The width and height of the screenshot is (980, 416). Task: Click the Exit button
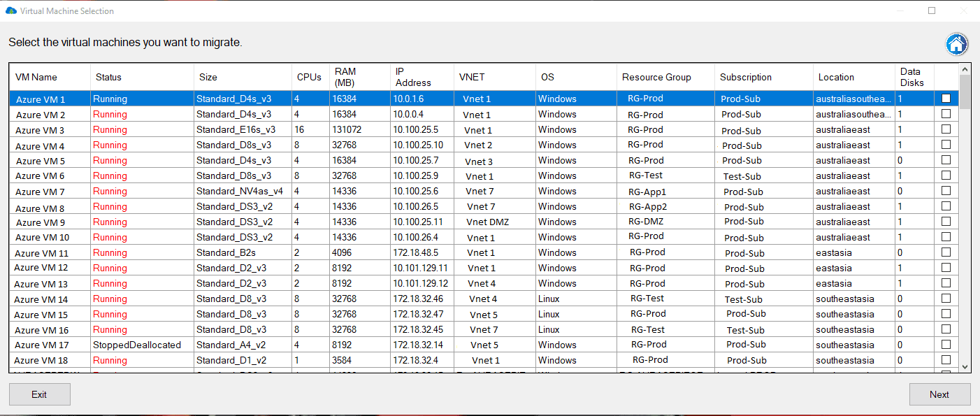pos(39,394)
